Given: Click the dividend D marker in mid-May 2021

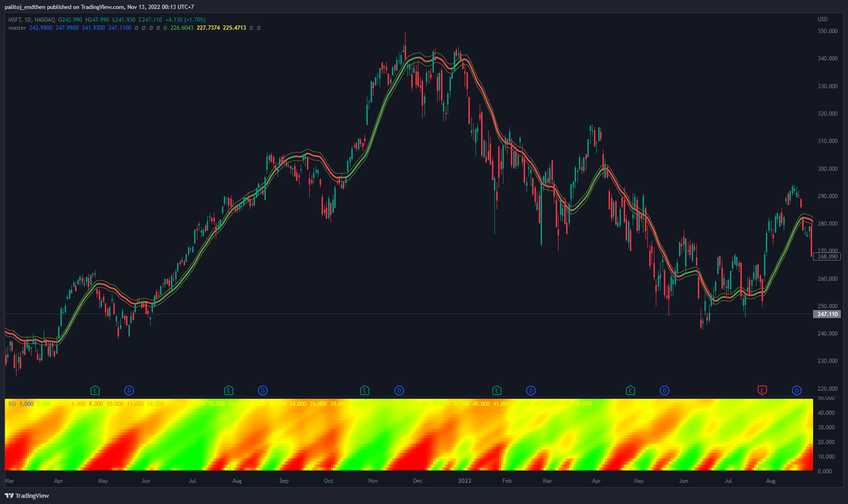Looking at the screenshot, I should [129, 390].
